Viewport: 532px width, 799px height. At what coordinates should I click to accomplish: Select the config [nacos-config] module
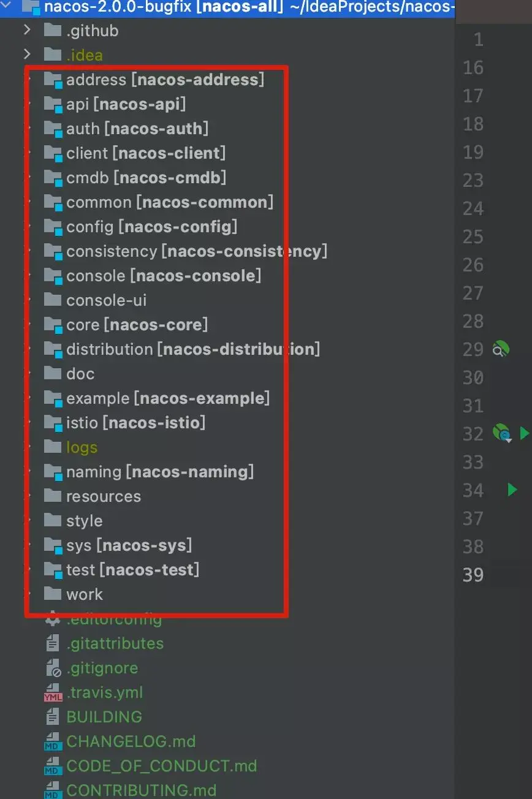(151, 227)
